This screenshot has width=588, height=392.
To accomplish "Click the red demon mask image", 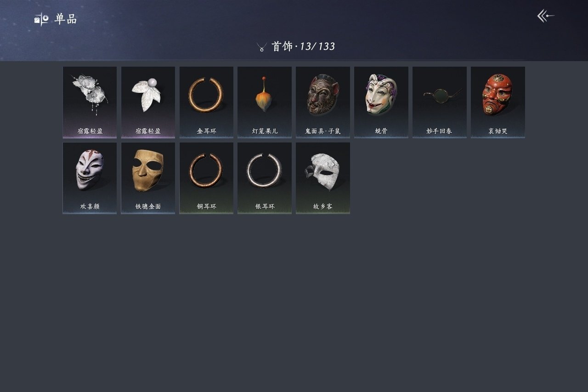I will (x=497, y=95).
